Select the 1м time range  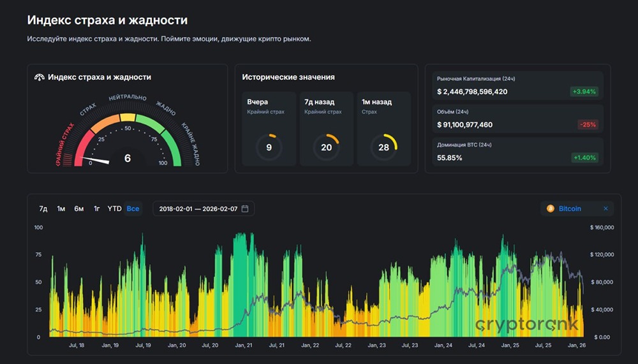pyautogui.click(x=61, y=208)
